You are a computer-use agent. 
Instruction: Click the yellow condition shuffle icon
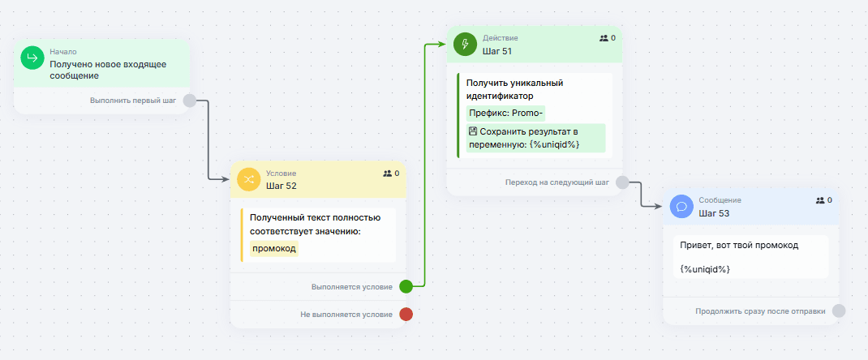(x=248, y=179)
